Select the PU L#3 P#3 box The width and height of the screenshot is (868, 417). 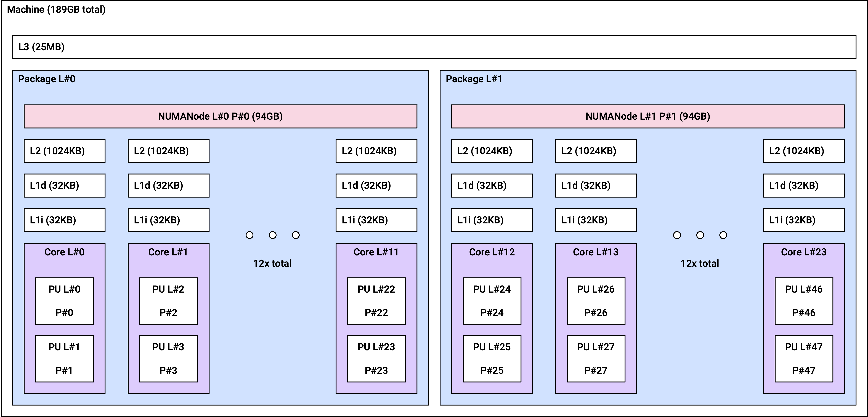[168, 359]
